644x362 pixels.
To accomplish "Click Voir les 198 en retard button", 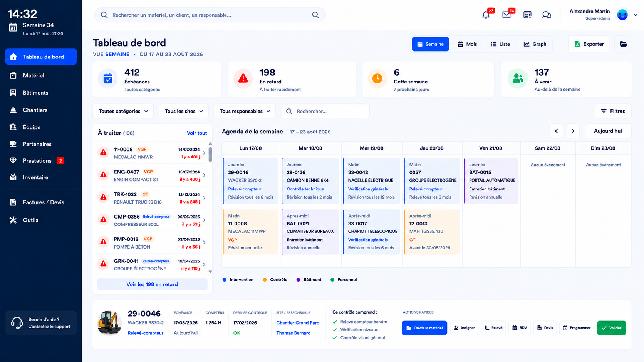I will coord(152,284).
